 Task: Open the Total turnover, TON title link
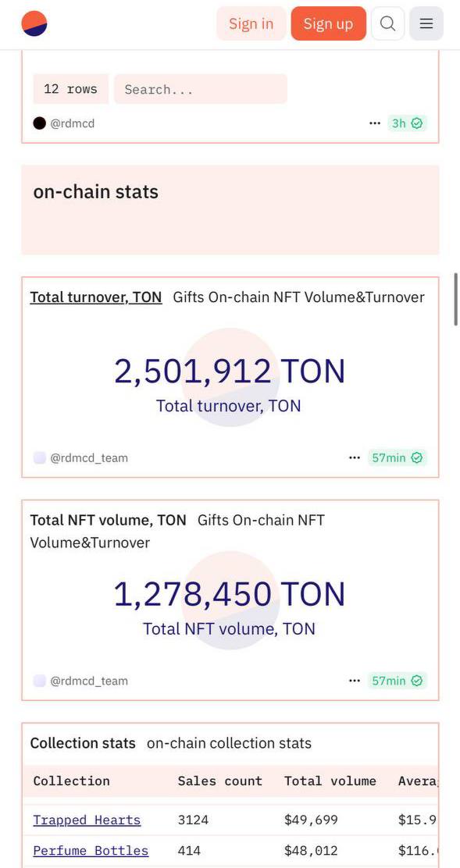[x=96, y=297]
